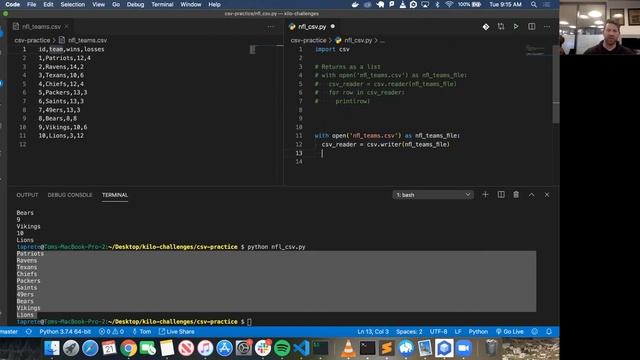Viewport: 640px width, 360px height.
Task: Select the nfl_teams.csv editor tab
Action: tap(41, 27)
